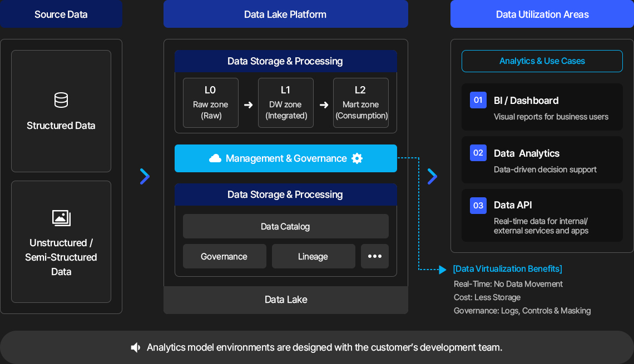
Task: Select the Data Lake Platform header tab
Action: tap(286, 14)
